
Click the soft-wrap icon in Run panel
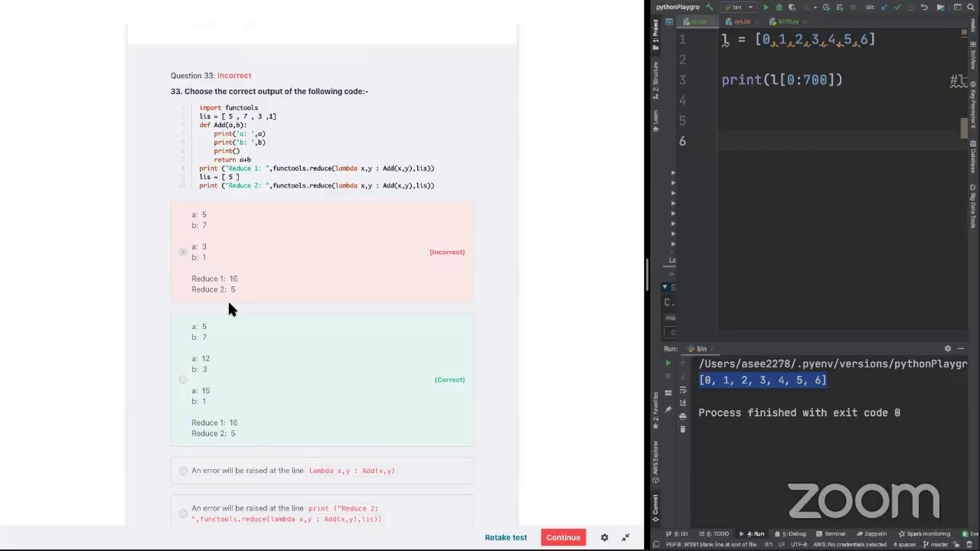click(x=683, y=390)
